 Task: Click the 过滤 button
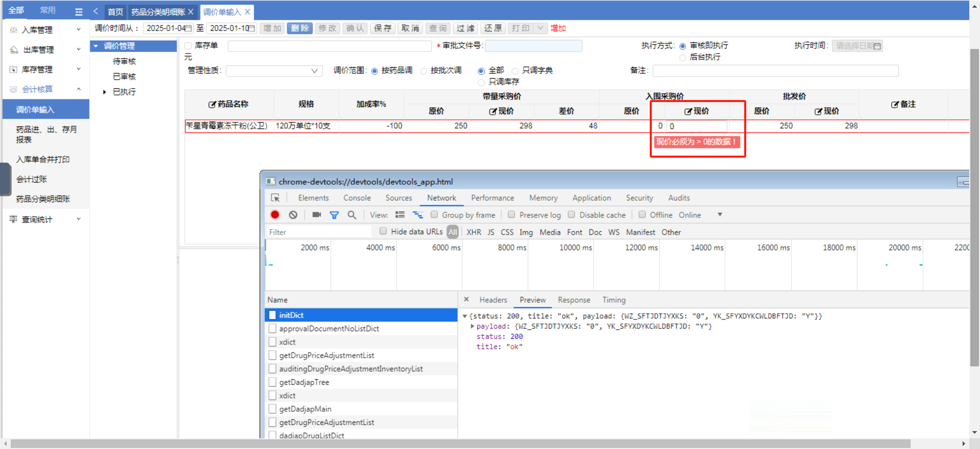coord(465,28)
